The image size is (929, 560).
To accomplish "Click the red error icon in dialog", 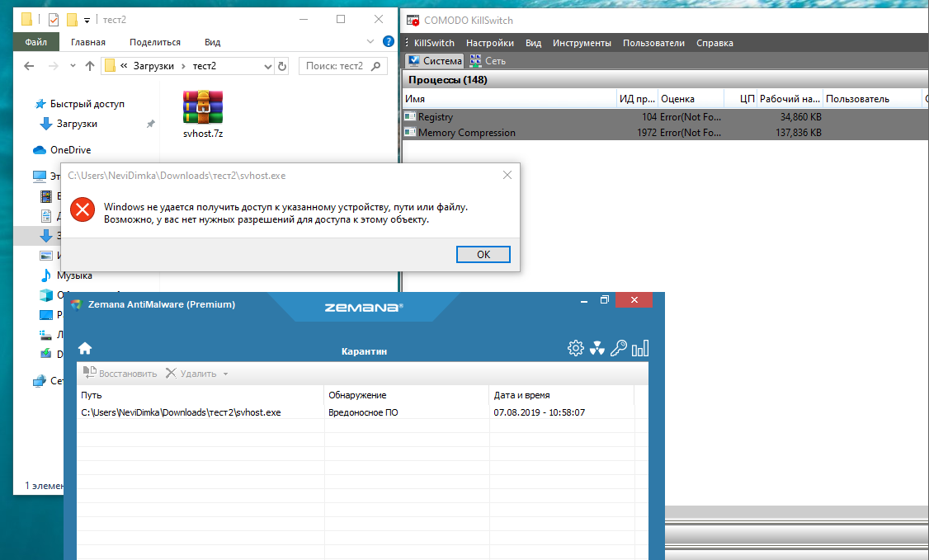I will [83, 209].
